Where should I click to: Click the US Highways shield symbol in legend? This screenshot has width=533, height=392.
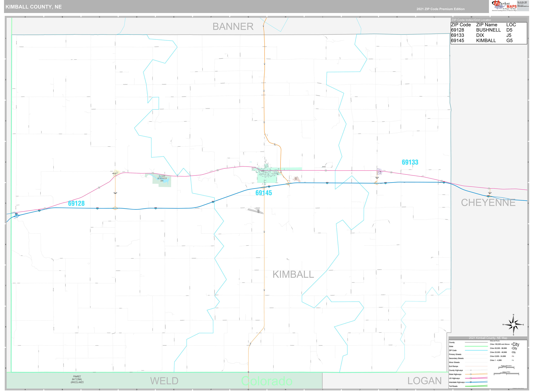coord(471,378)
